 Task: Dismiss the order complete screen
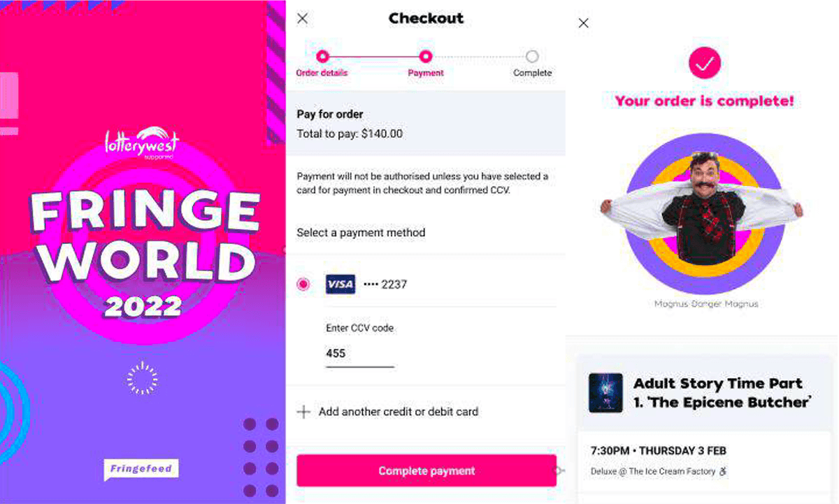(584, 22)
